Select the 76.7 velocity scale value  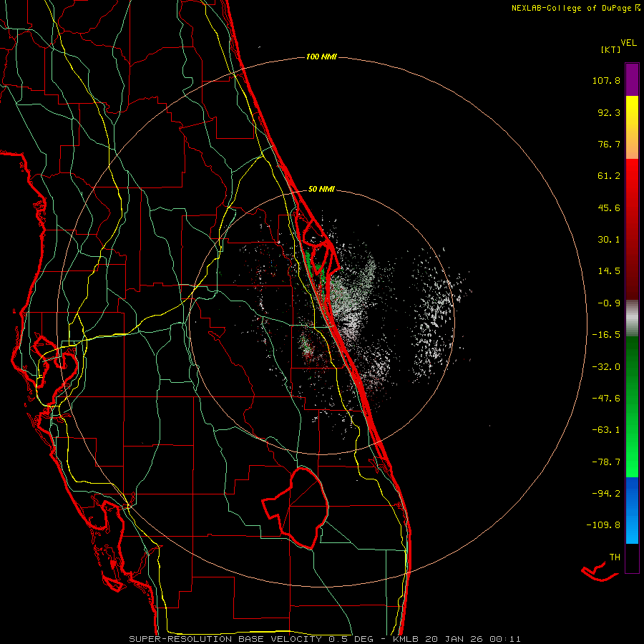609,144
